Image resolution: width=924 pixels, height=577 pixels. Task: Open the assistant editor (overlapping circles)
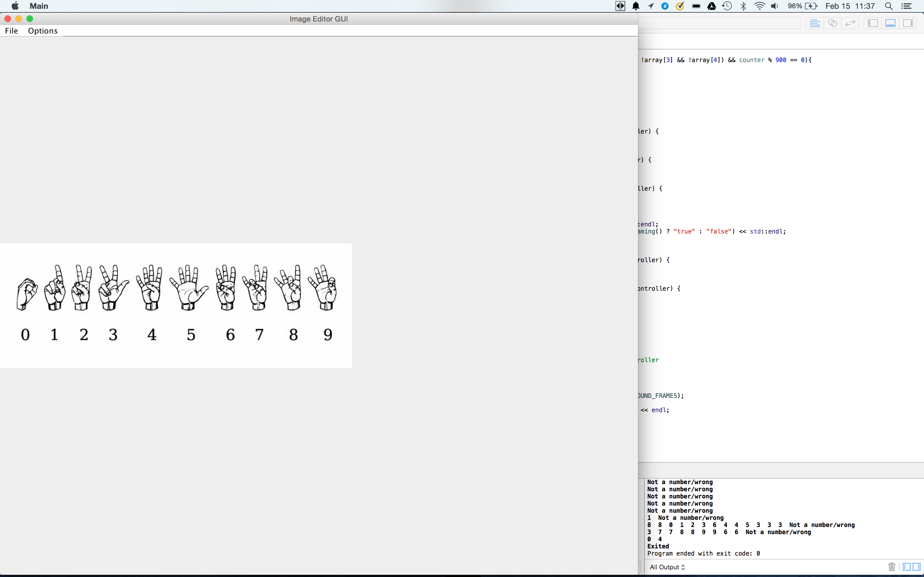click(832, 23)
